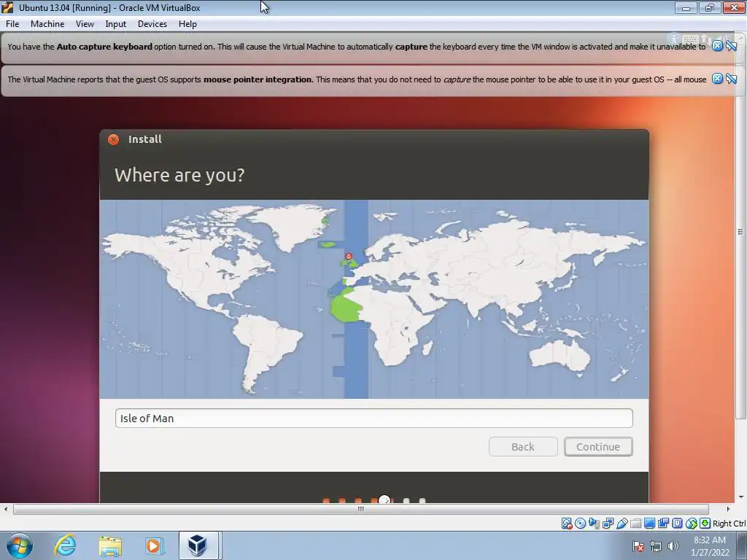Open the File menu
Image resolution: width=747 pixels, height=560 pixels.
12,24
